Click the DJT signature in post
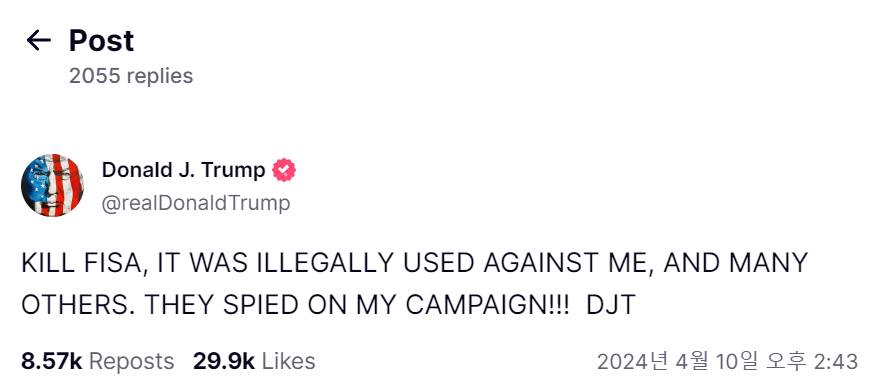This screenshot has width=878, height=384. [x=611, y=305]
